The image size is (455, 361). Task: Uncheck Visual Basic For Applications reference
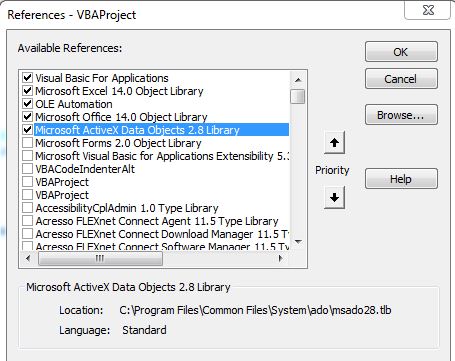click(27, 78)
